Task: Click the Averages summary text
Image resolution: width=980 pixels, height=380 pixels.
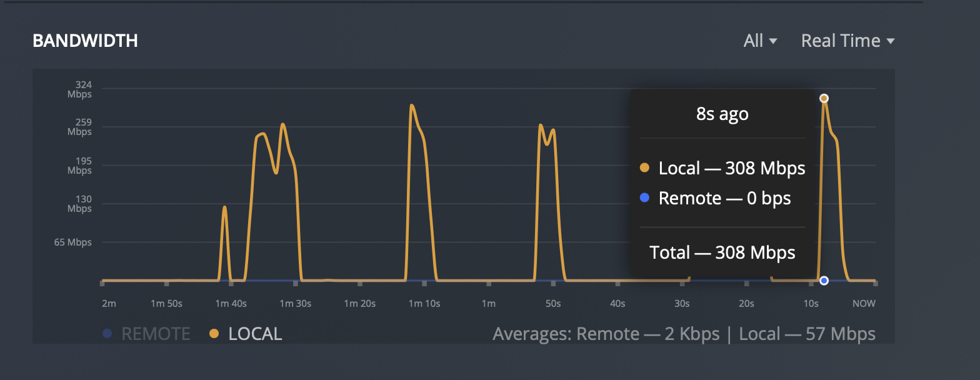Action: click(684, 334)
